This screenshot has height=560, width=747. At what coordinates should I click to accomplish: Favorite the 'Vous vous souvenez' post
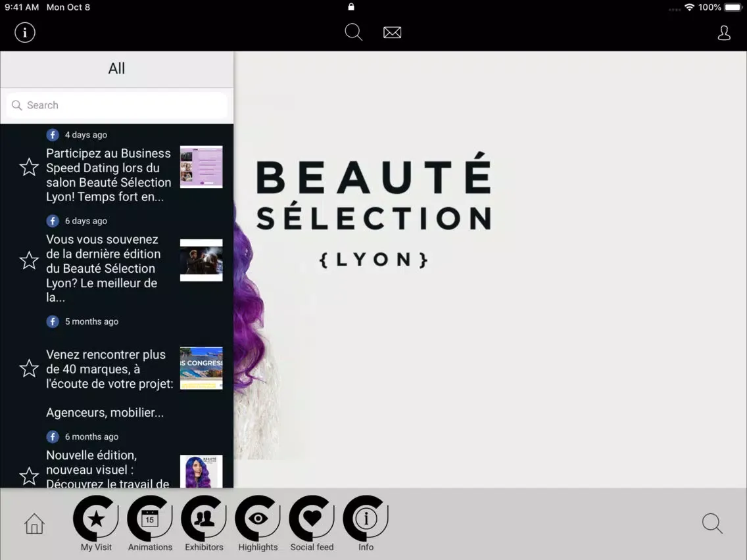pos(28,260)
